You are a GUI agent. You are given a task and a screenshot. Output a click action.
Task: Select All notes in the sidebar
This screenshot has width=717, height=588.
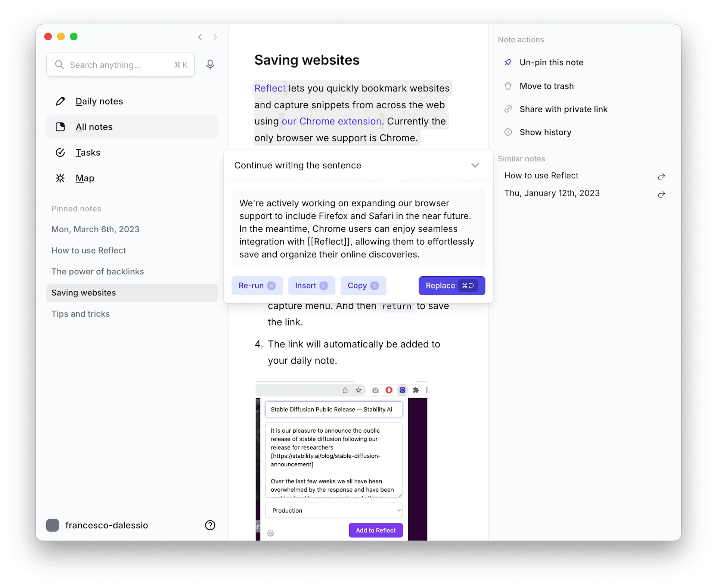(94, 127)
